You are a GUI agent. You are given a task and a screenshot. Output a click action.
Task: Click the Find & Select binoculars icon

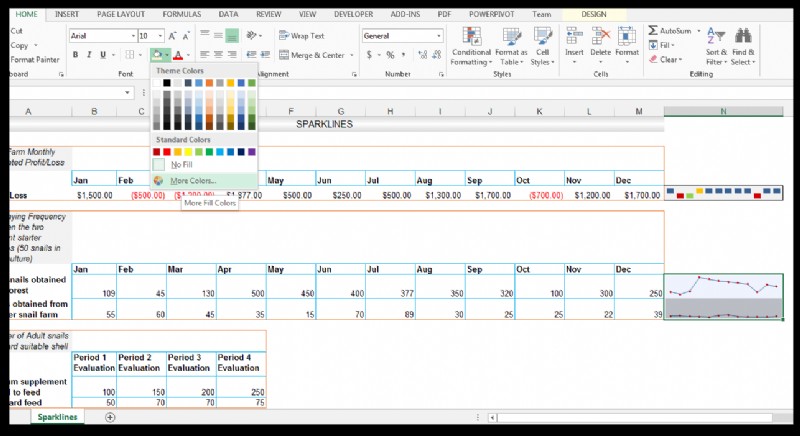click(743, 35)
